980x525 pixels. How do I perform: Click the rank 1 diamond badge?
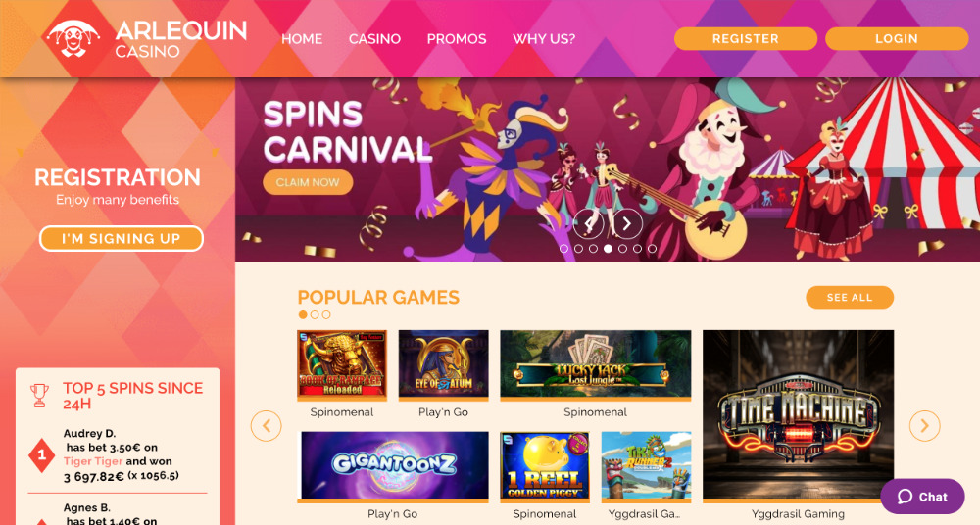pos(42,455)
